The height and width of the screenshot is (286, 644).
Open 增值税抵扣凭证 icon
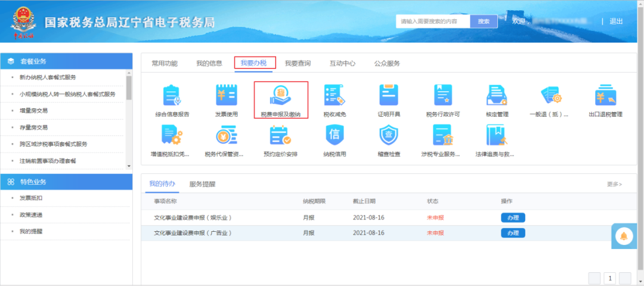[x=172, y=136]
